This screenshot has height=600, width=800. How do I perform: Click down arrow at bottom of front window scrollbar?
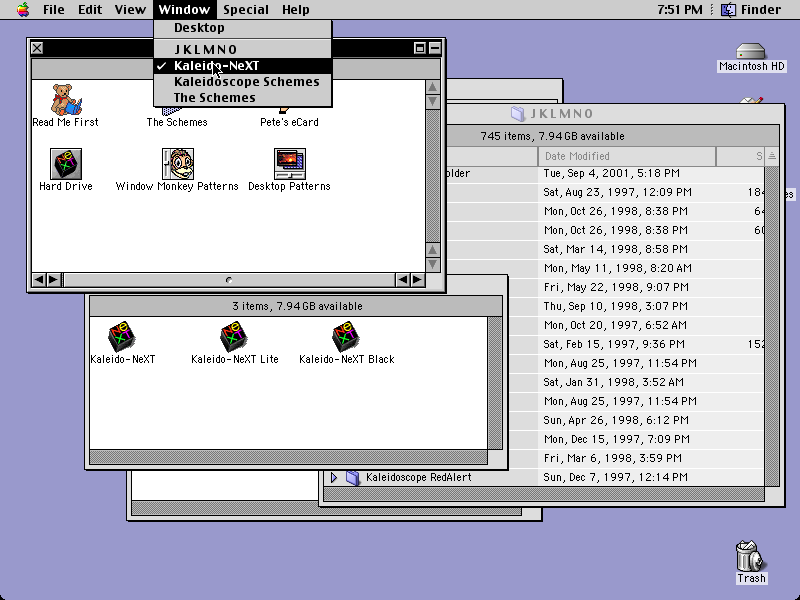[x=433, y=264]
